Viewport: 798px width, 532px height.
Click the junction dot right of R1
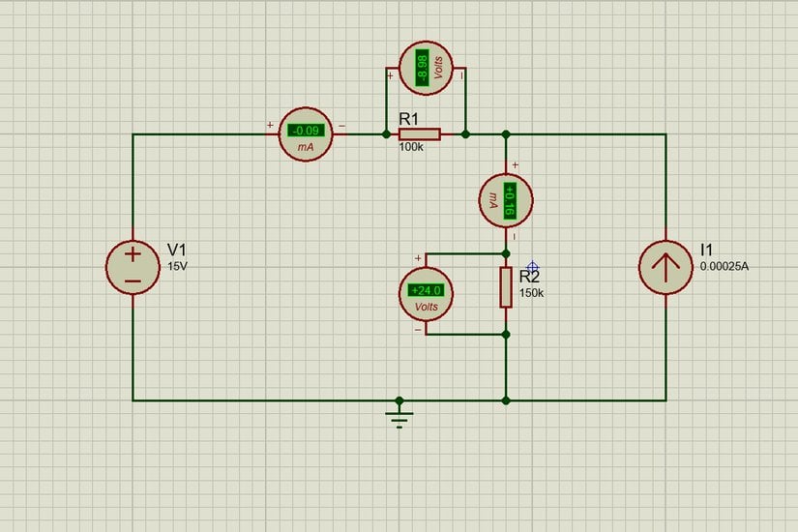tap(465, 134)
